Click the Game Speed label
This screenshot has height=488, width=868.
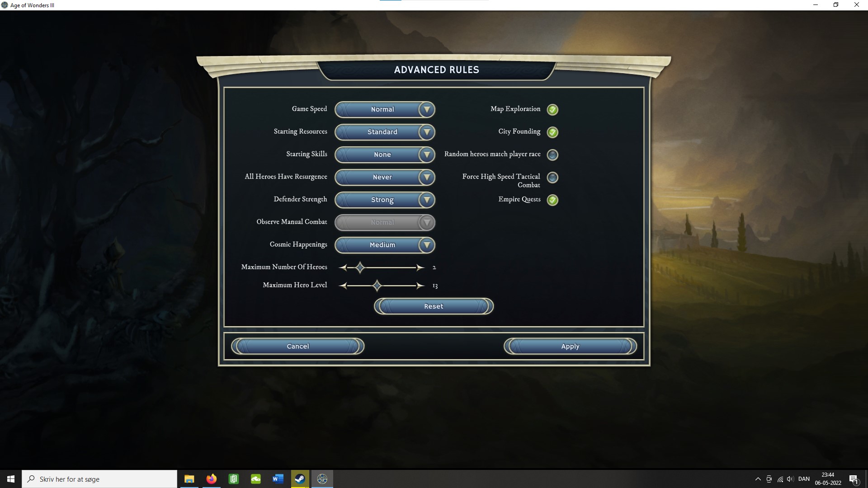pyautogui.click(x=309, y=109)
